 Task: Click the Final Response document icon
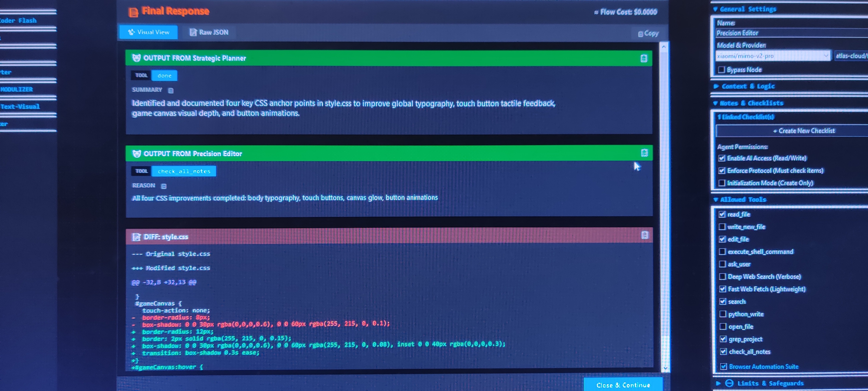pos(133,12)
